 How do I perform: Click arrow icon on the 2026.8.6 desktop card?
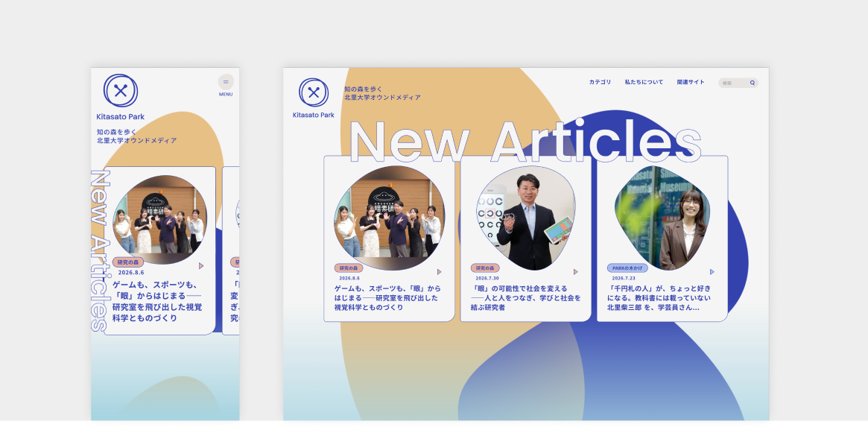[439, 272]
